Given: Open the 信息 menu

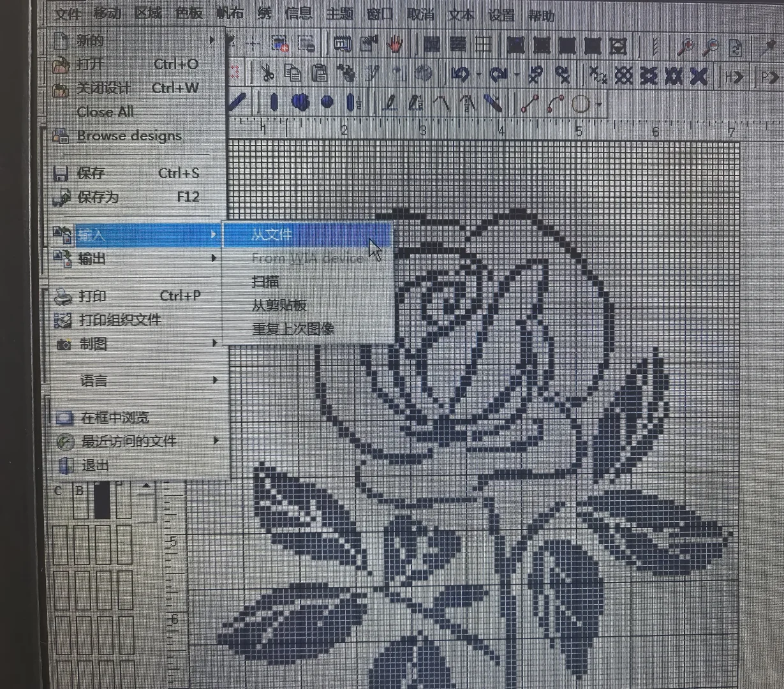Looking at the screenshot, I should pyautogui.click(x=299, y=13).
